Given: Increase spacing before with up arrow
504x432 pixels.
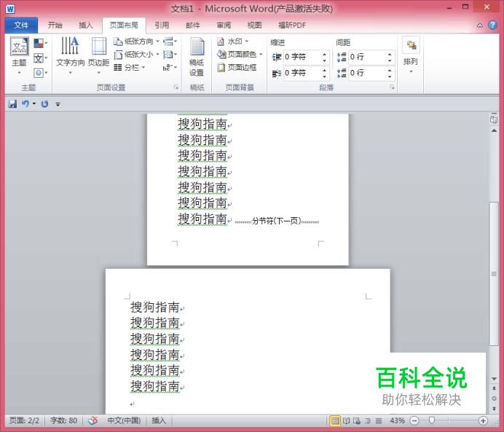Looking at the screenshot, I should click(x=390, y=54).
